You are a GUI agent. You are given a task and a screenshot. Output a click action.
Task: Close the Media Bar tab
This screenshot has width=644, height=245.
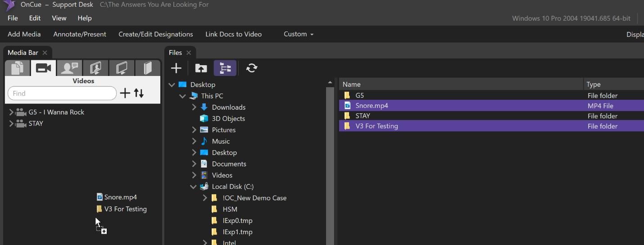[x=45, y=53]
